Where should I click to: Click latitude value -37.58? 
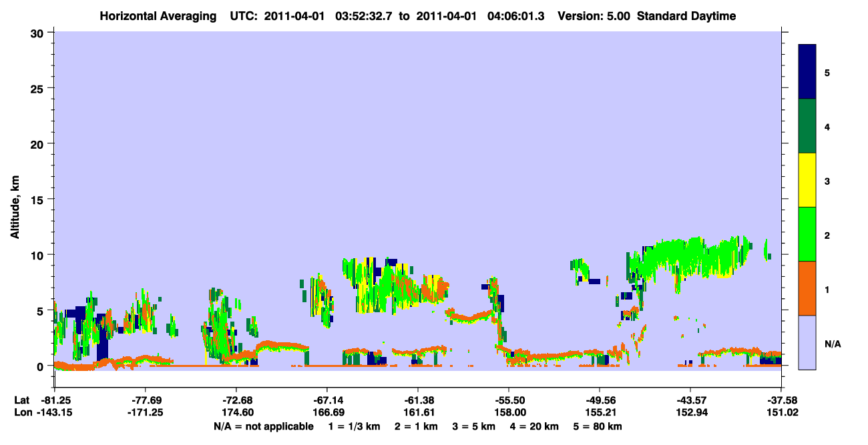(x=781, y=400)
